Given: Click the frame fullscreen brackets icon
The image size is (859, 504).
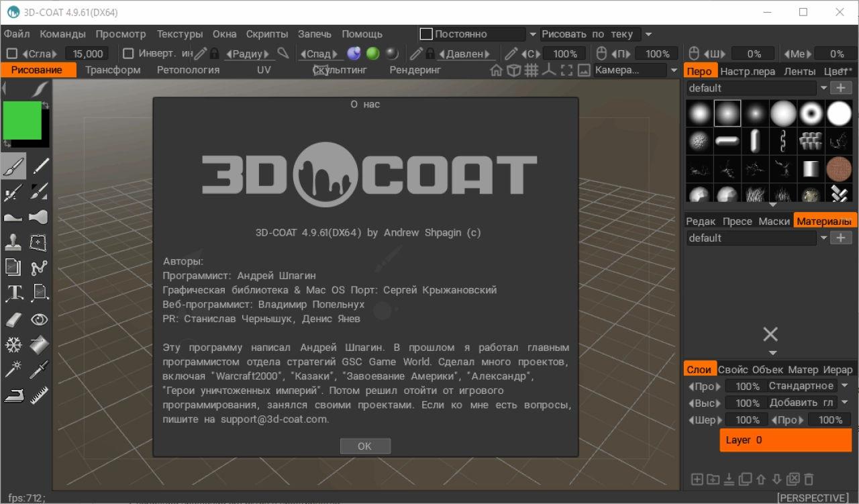Looking at the screenshot, I should [566, 70].
